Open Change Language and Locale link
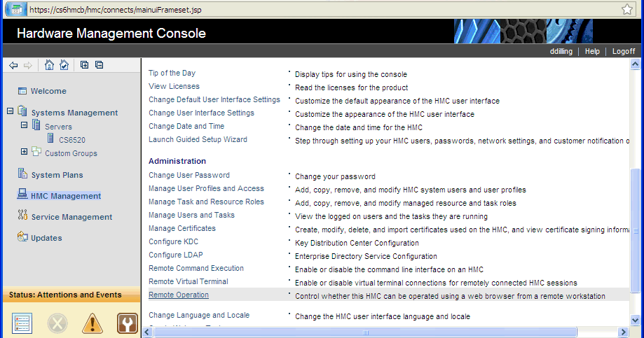Image resolution: width=644 pixels, height=338 pixels. pos(199,315)
